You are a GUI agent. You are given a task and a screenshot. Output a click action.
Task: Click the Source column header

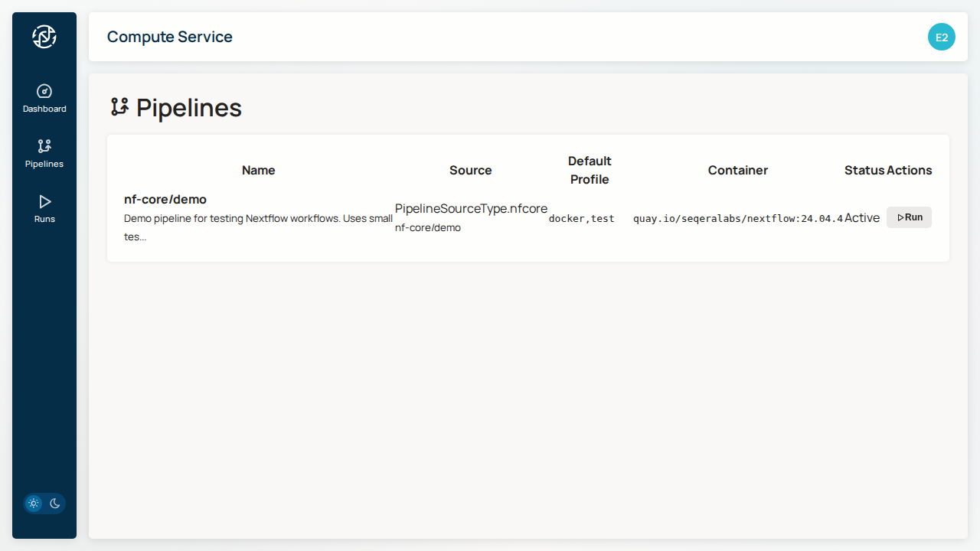click(x=470, y=171)
